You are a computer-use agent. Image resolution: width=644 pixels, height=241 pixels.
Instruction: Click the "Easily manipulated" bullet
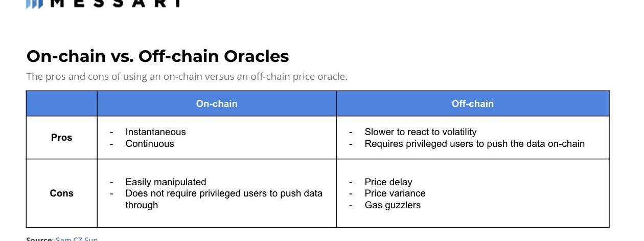tap(166, 182)
